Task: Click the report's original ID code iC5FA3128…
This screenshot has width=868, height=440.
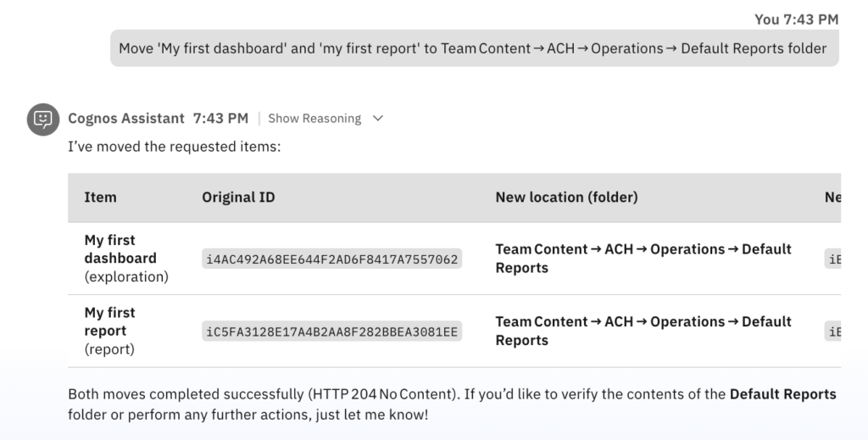Action: tap(332, 331)
